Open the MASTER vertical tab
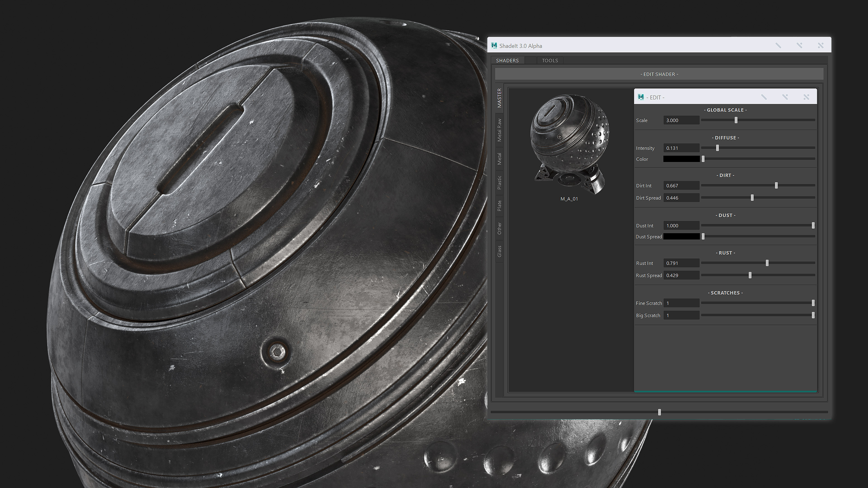868x488 pixels. tap(499, 98)
